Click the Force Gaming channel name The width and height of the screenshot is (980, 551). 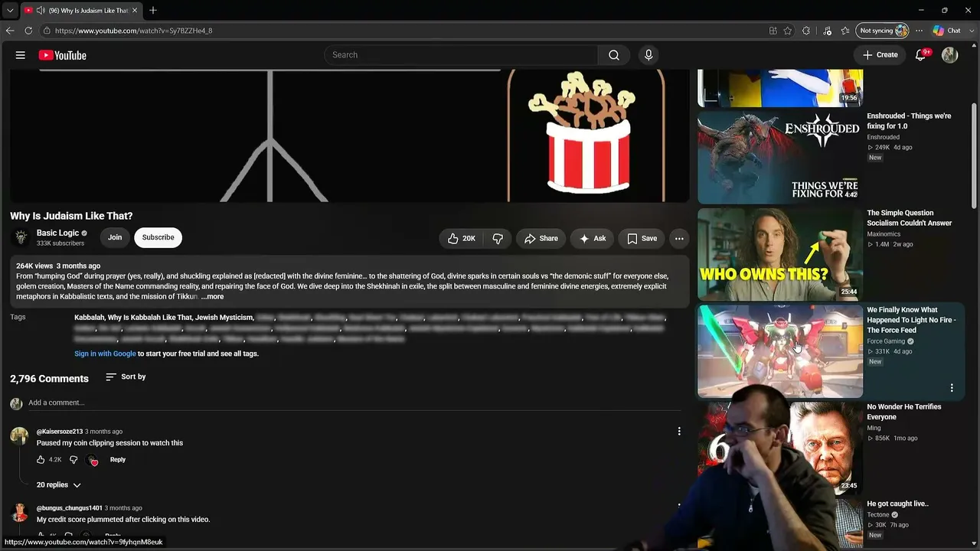pos(886,341)
